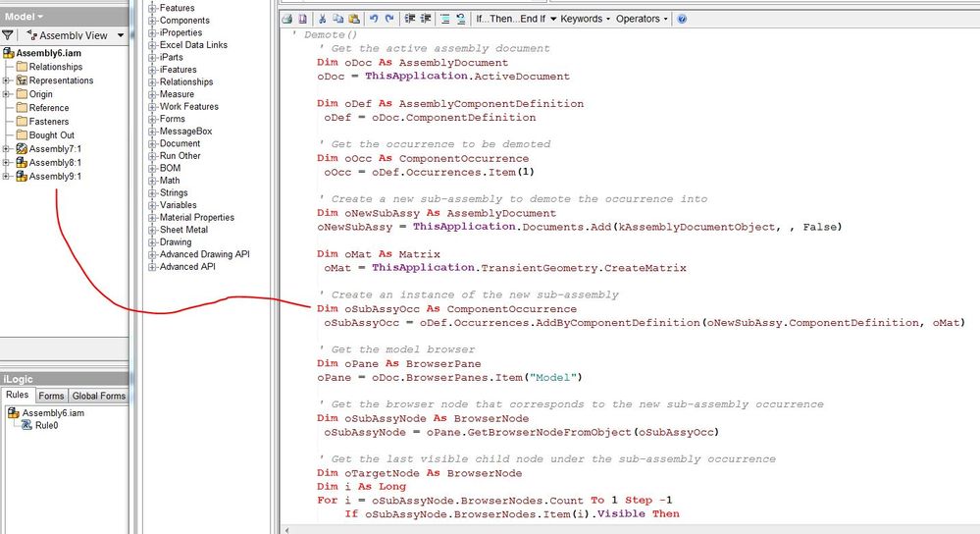Expand the Origin node
This screenshot has width=980, height=534.
[6, 94]
